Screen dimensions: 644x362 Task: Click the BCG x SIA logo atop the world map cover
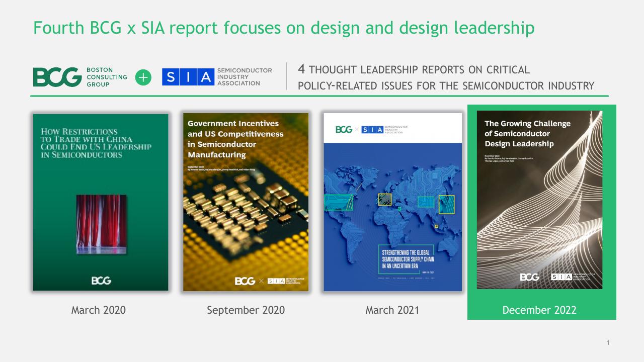pyautogui.click(x=372, y=130)
